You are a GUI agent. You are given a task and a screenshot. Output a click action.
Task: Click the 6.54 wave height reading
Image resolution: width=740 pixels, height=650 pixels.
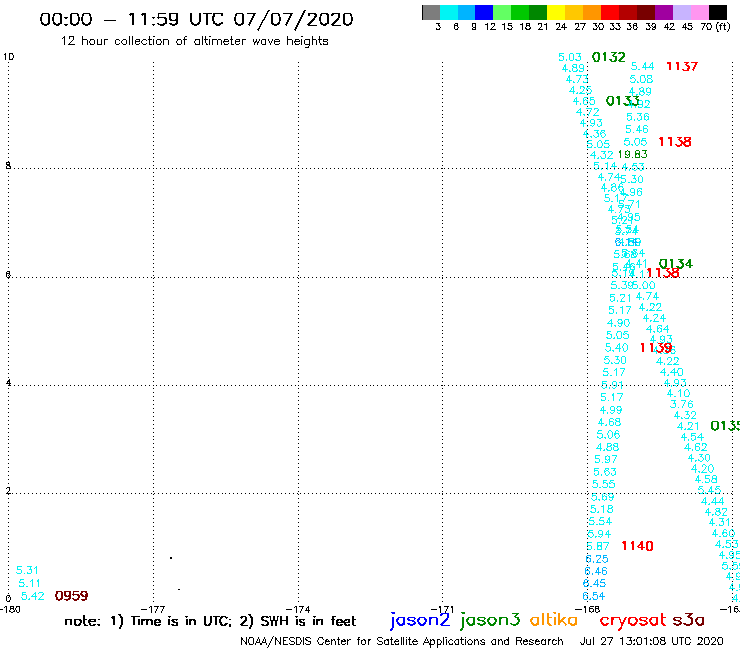coord(594,596)
